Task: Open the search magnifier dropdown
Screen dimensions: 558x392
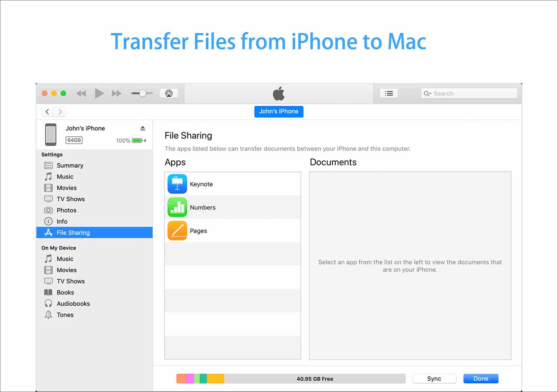Action: click(428, 93)
